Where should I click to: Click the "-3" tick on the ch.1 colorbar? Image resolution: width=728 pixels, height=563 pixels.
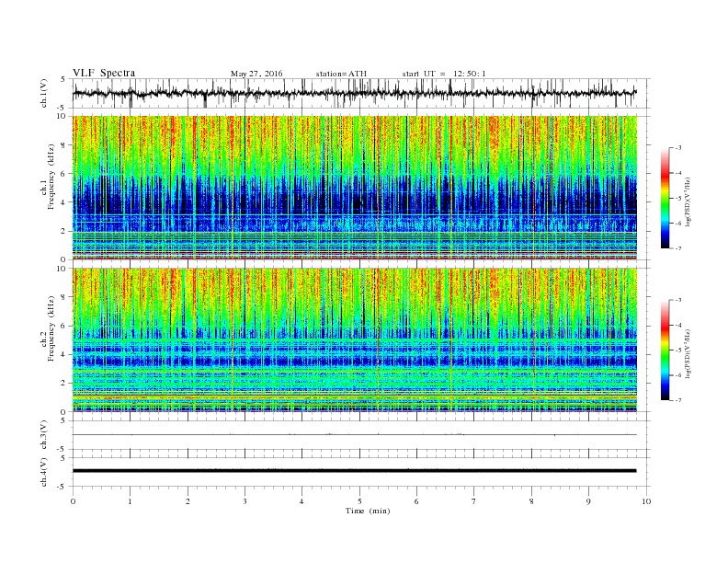677,148
